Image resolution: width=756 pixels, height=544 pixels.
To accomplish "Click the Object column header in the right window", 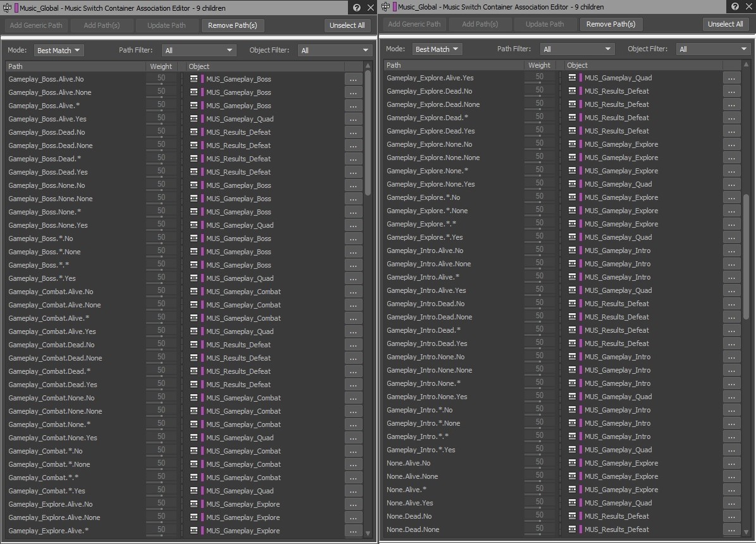I will click(642, 65).
